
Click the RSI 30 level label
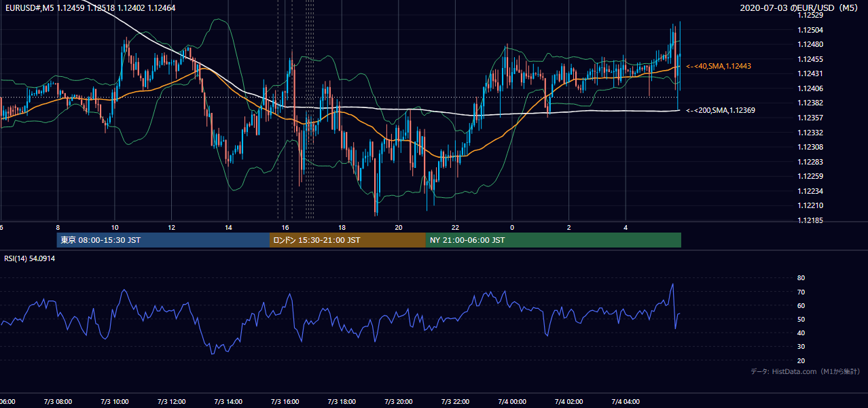coord(801,347)
